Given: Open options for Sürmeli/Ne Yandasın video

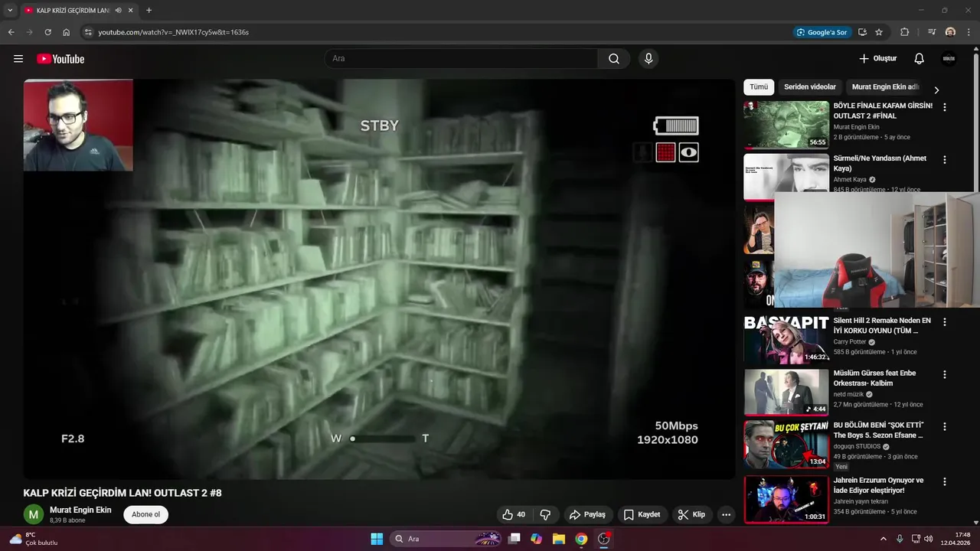Looking at the screenshot, I should click(x=944, y=160).
